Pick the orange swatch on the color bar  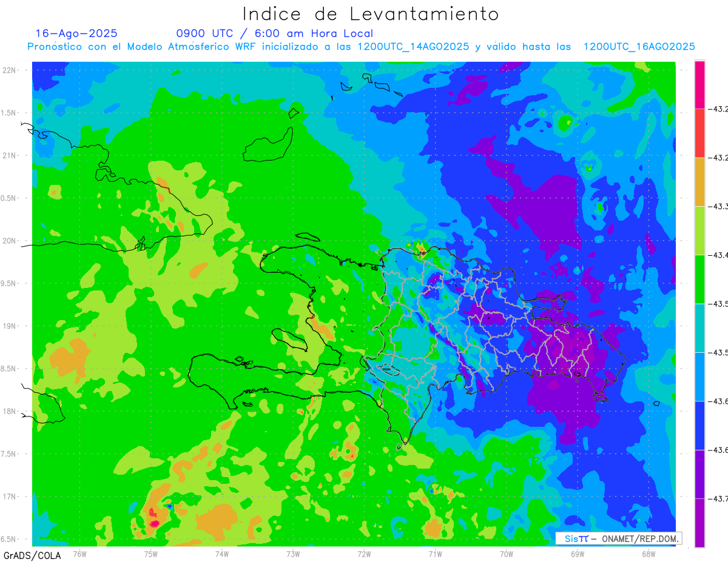pos(699,182)
